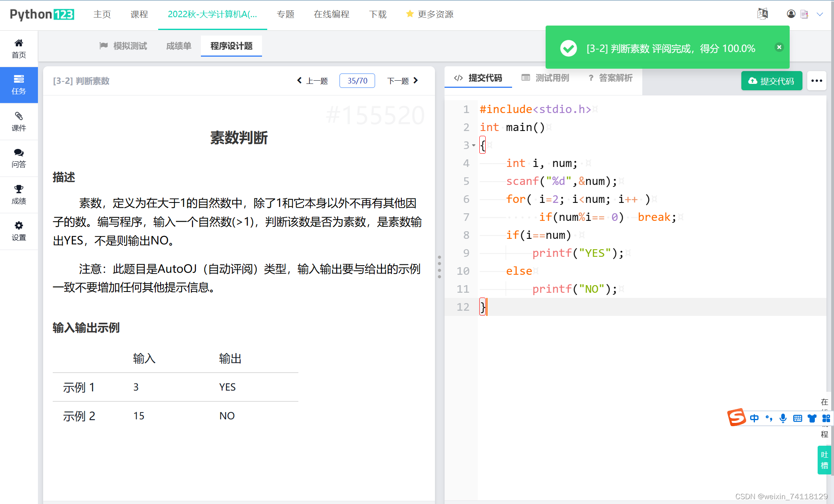Go to next question 下一题
The width and height of the screenshot is (834, 504).
pos(403,81)
